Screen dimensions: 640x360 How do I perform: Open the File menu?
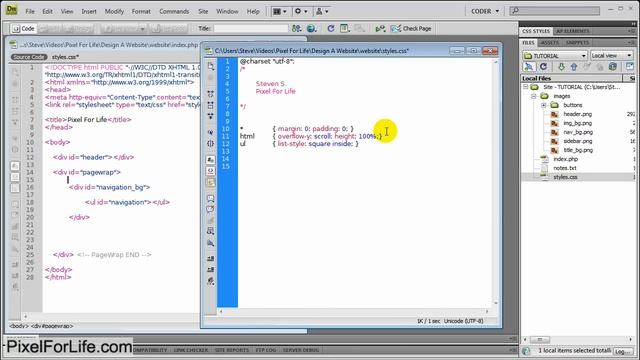[30, 11]
